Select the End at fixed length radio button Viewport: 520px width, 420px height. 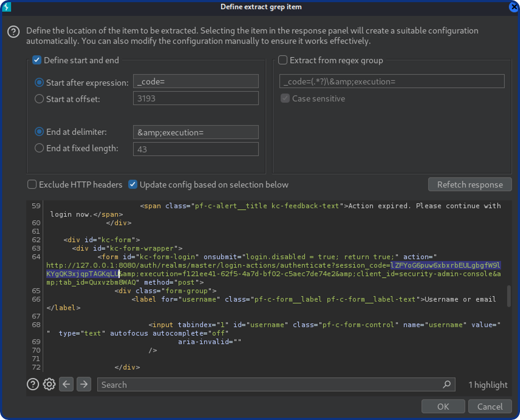coord(39,148)
